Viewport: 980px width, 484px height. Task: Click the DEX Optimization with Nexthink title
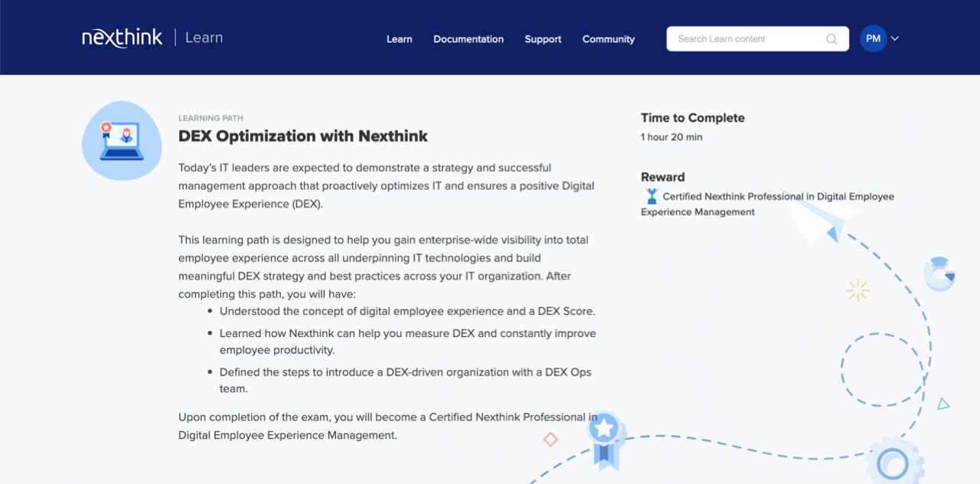302,136
